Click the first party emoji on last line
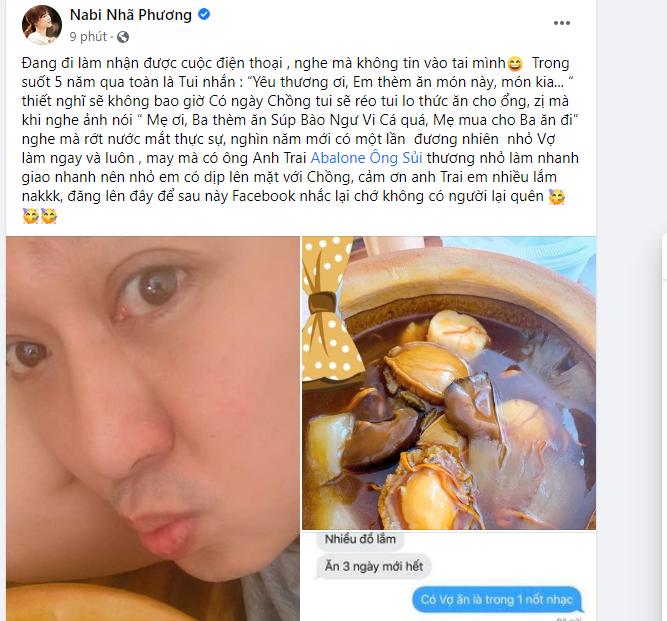 (31, 216)
